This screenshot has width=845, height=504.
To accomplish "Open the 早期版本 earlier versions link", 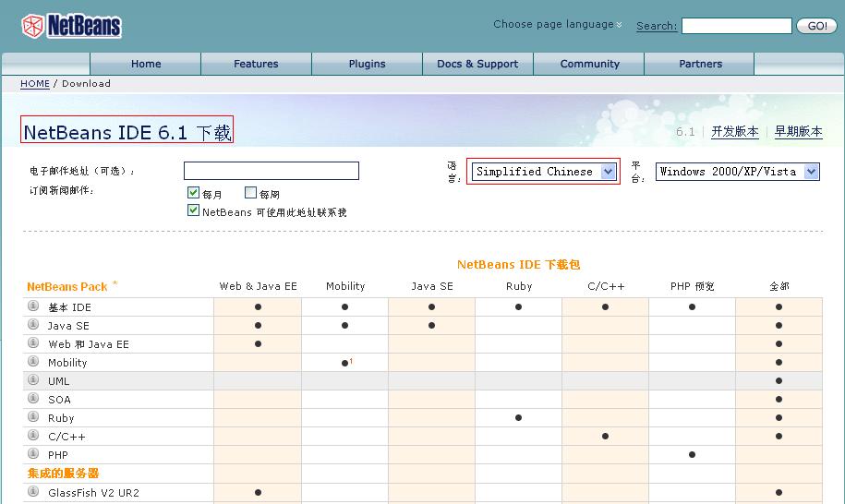I will pyautogui.click(x=798, y=131).
